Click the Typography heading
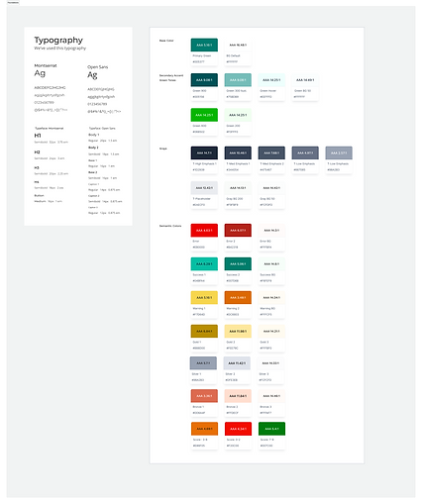This screenshot has height=504, width=422. [58, 41]
